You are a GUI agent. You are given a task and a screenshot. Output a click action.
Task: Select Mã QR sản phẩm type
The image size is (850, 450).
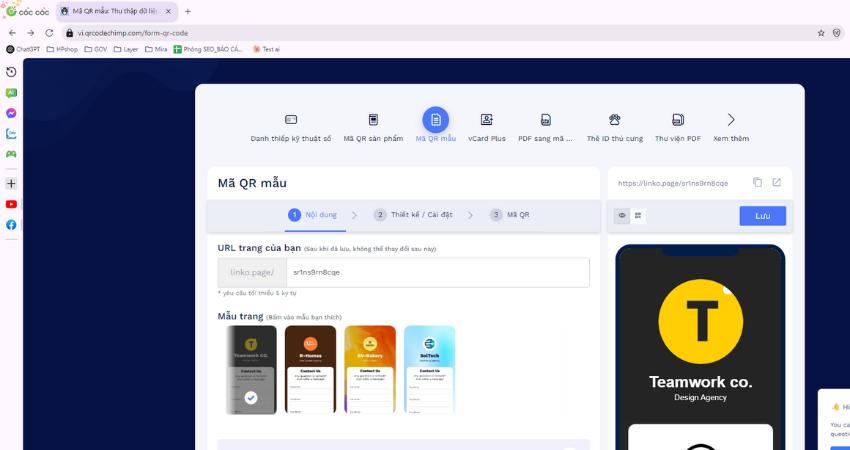pyautogui.click(x=373, y=128)
